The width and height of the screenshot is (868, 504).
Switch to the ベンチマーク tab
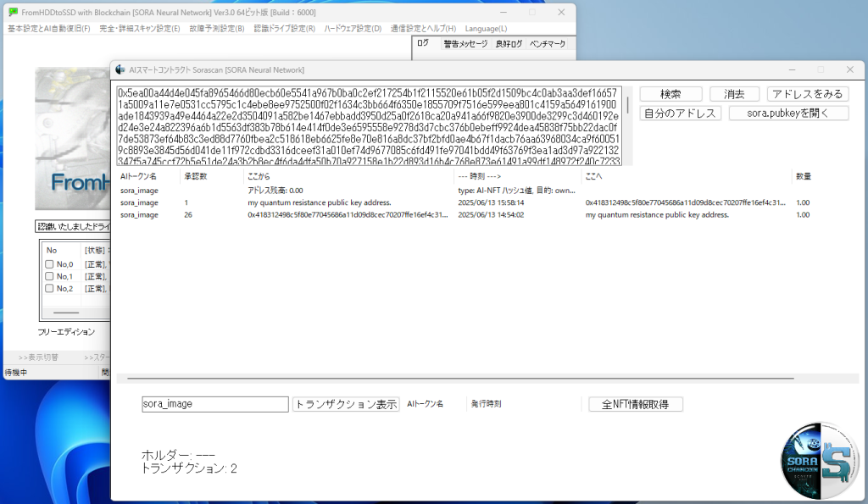pyautogui.click(x=547, y=44)
